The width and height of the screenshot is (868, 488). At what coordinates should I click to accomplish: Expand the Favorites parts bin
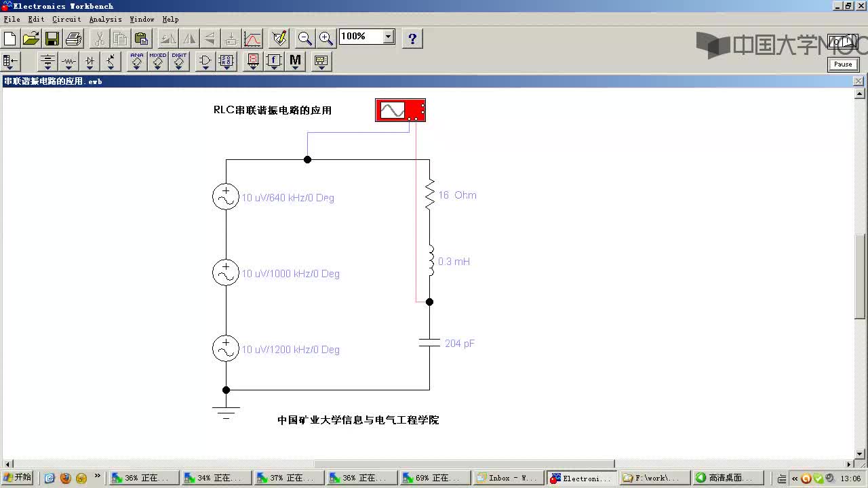click(x=11, y=62)
